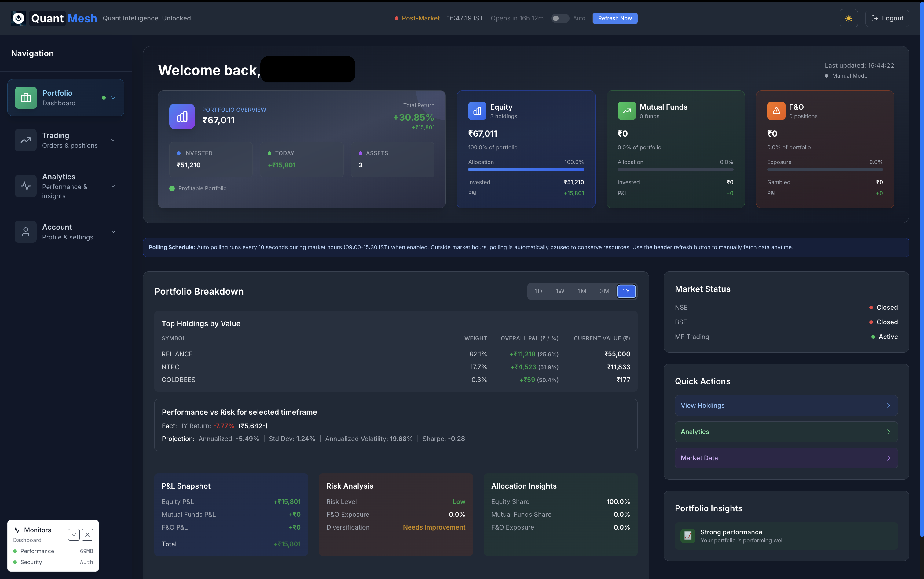Expand the Account Profile settings chevron

113,232
